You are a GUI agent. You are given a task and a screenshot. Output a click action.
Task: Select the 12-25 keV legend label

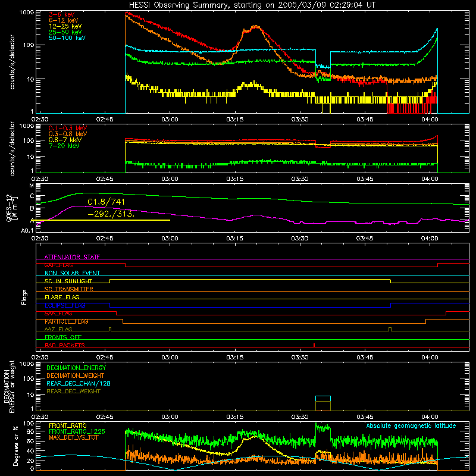65,26
